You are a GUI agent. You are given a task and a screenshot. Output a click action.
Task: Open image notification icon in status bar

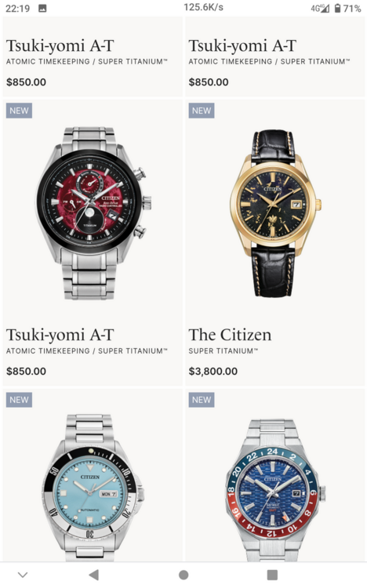[x=42, y=9]
